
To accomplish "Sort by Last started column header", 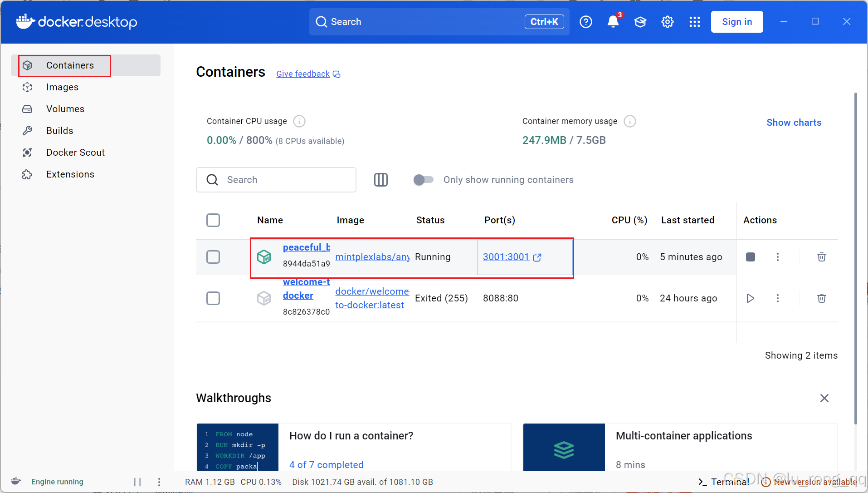I will (x=688, y=220).
